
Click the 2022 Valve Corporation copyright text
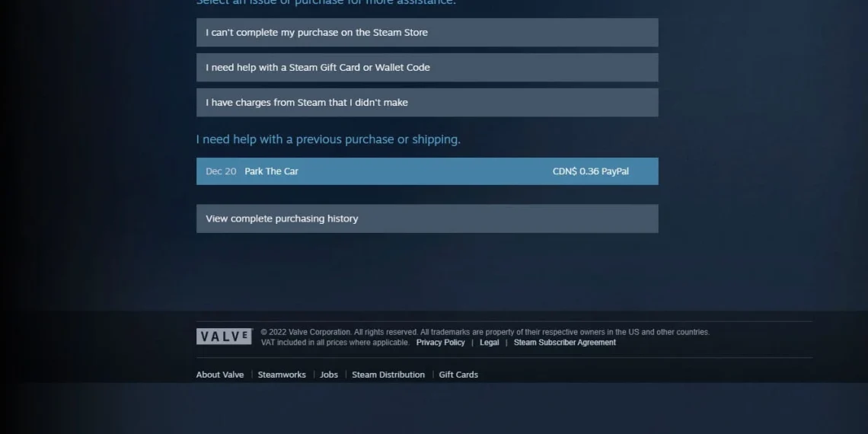tap(485, 332)
